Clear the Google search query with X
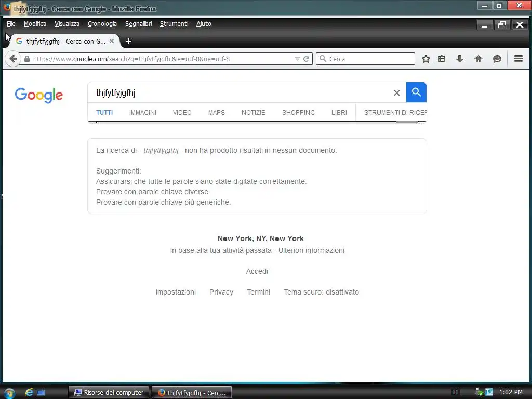Image resolution: width=532 pixels, height=399 pixels. (x=396, y=92)
